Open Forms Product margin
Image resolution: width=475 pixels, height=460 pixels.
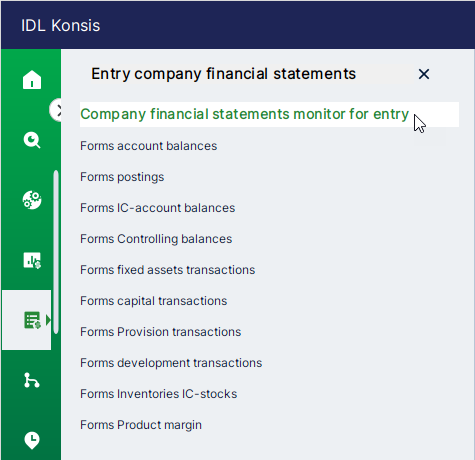pyautogui.click(x=141, y=425)
